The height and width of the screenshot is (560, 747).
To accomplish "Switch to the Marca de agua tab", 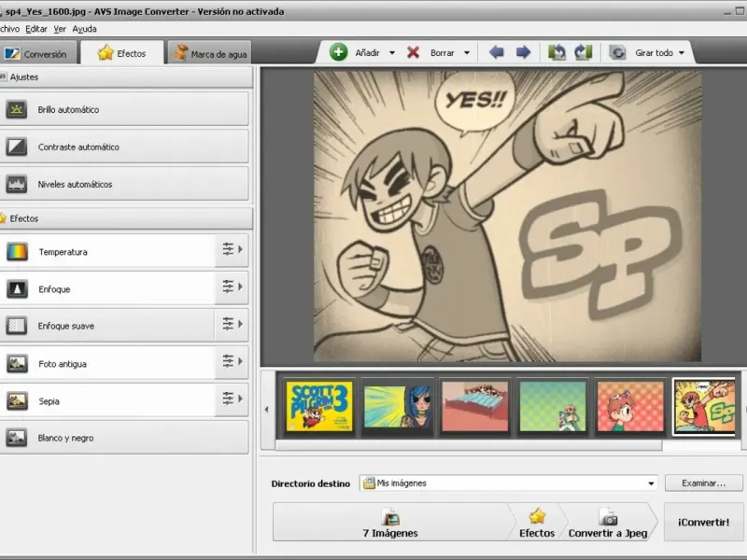I will tap(209, 53).
